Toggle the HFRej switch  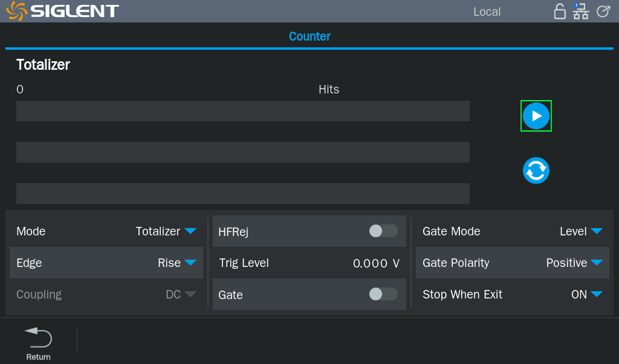tap(383, 231)
